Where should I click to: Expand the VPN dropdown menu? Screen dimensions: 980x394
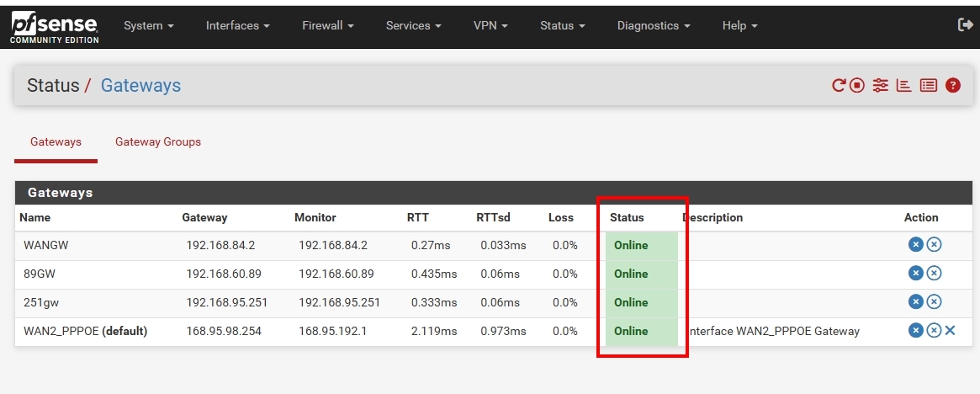[490, 25]
